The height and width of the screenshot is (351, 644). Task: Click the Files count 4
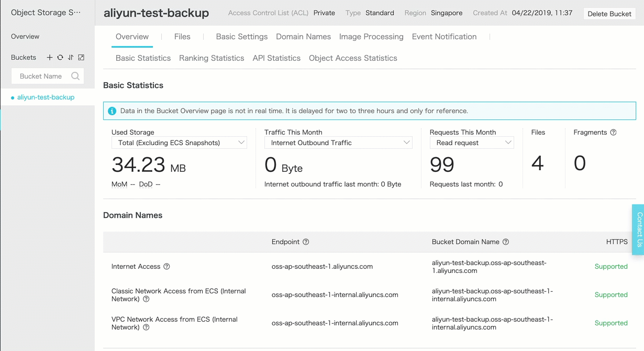pyautogui.click(x=537, y=163)
